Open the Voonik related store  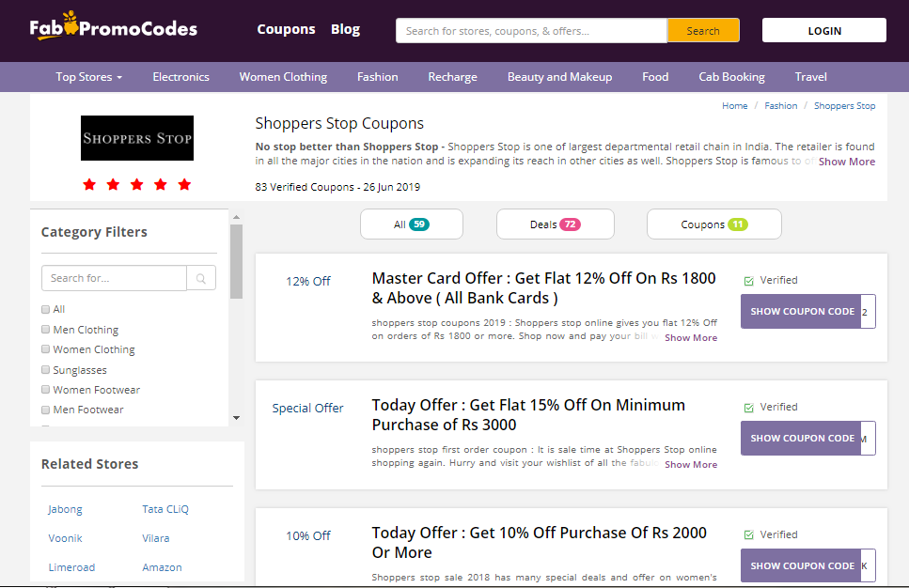pyautogui.click(x=65, y=537)
